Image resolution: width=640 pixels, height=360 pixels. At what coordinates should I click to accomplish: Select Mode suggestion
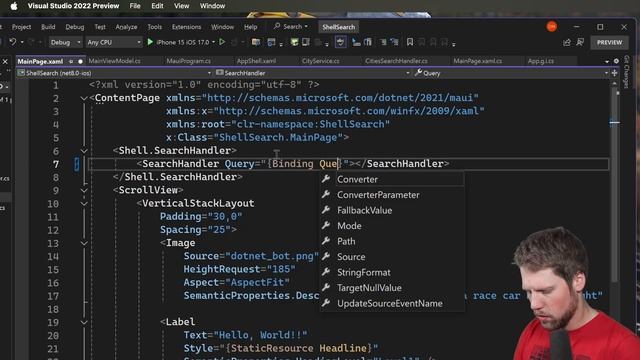(392, 226)
